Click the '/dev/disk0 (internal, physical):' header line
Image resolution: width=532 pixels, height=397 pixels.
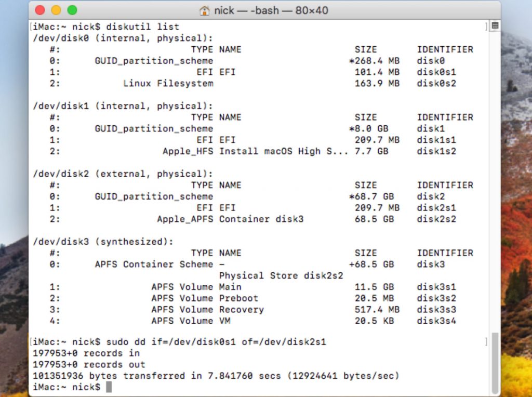(123, 38)
